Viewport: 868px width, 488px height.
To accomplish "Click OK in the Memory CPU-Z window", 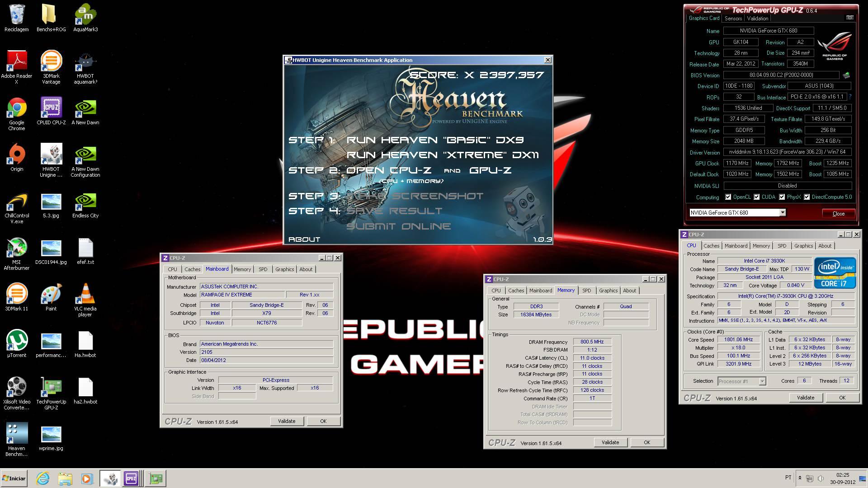I will point(646,442).
